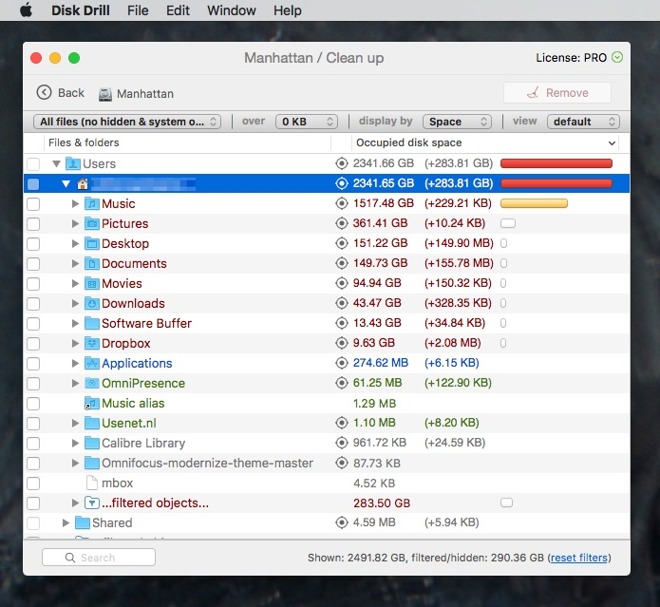This screenshot has width=660, height=607.
Task: Select the Music alias row
Action: (x=327, y=403)
